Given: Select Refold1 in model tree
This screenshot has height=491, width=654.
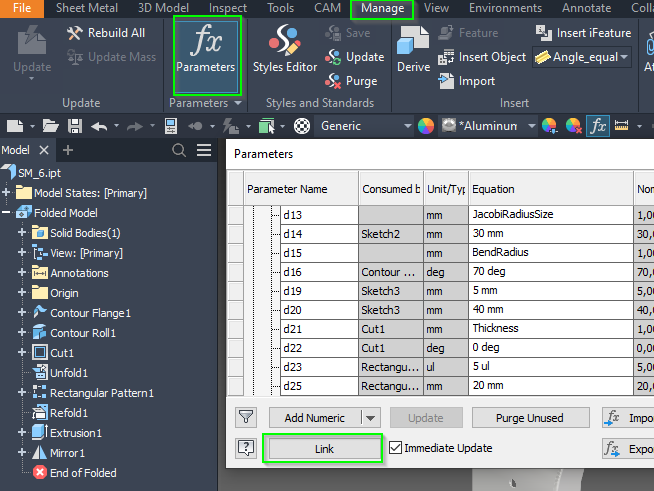Looking at the screenshot, I should [69, 413].
